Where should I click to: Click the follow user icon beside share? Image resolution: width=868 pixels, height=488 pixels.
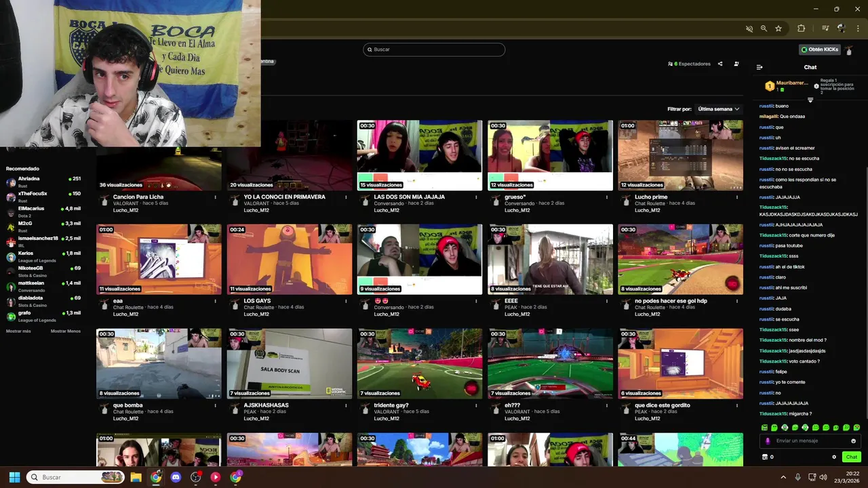click(736, 64)
